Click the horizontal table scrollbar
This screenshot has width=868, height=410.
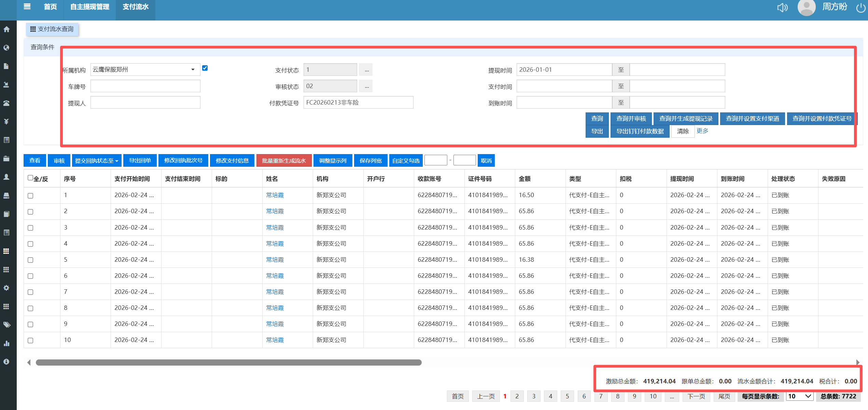coord(228,363)
